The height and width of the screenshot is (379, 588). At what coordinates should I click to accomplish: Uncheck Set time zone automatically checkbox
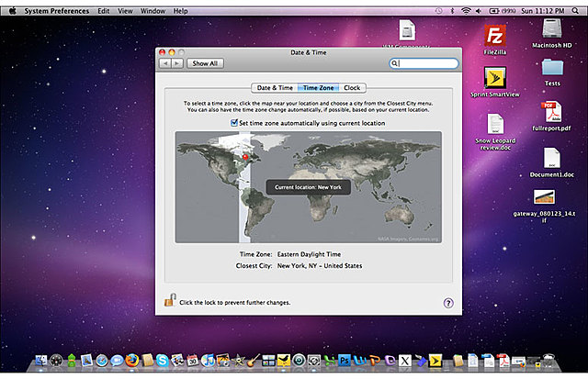click(x=234, y=122)
